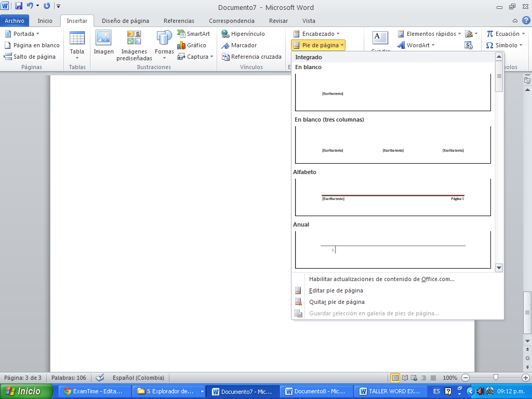
Task: Click the Marcador bookmark icon
Action: point(239,45)
